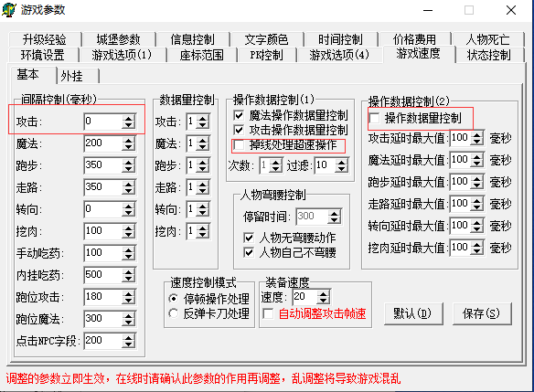Click the 默认(D) button

click(x=412, y=313)
